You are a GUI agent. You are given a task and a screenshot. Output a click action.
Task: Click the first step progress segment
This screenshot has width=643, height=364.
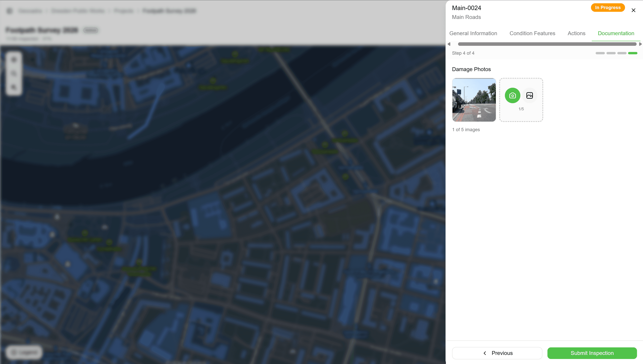pos(600,53)
